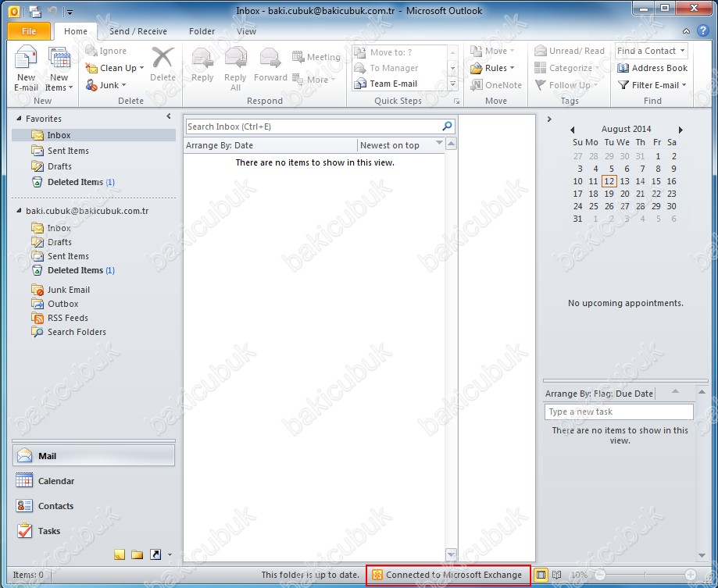Open the Categorize dropdown
The image size is (718, 588).
point(567,68)
